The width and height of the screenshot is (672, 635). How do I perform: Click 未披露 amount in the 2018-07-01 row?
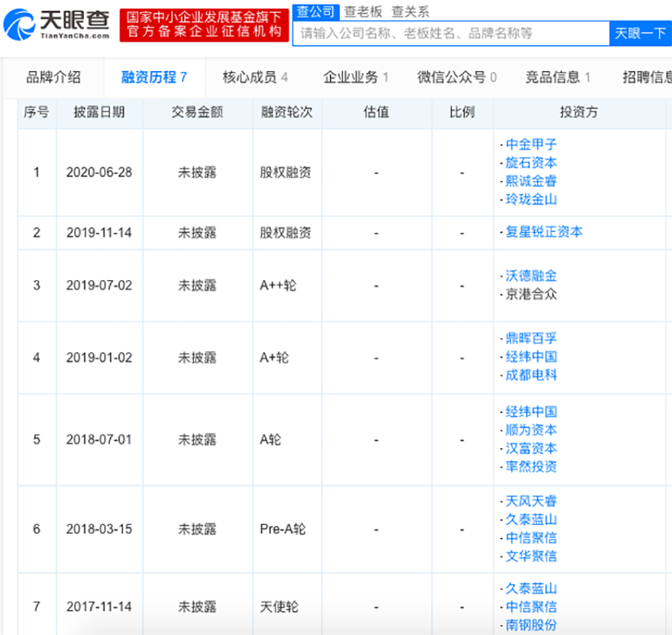click(197, 440)
